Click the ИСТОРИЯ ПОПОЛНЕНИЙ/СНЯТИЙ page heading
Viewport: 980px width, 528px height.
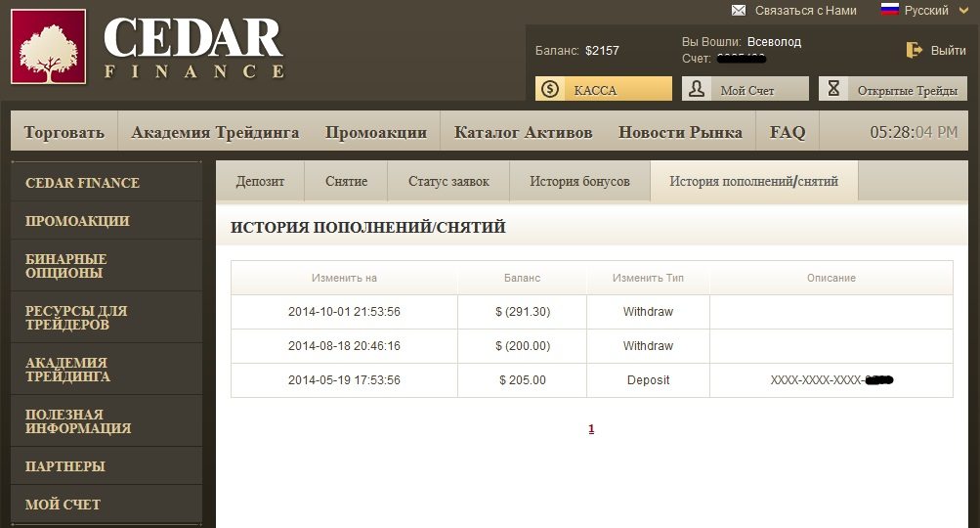click(x=368, y=227)
